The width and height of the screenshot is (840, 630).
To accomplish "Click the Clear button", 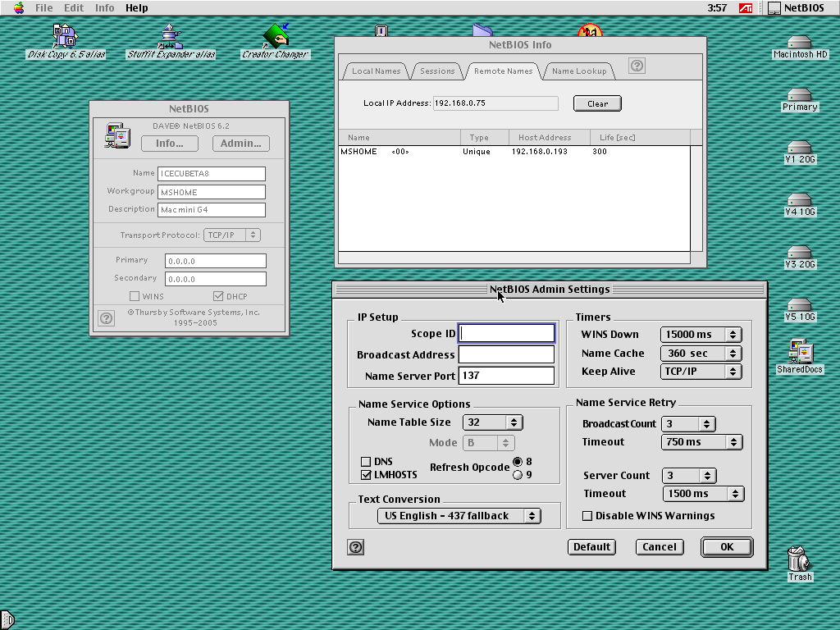I will pos(597,103).
